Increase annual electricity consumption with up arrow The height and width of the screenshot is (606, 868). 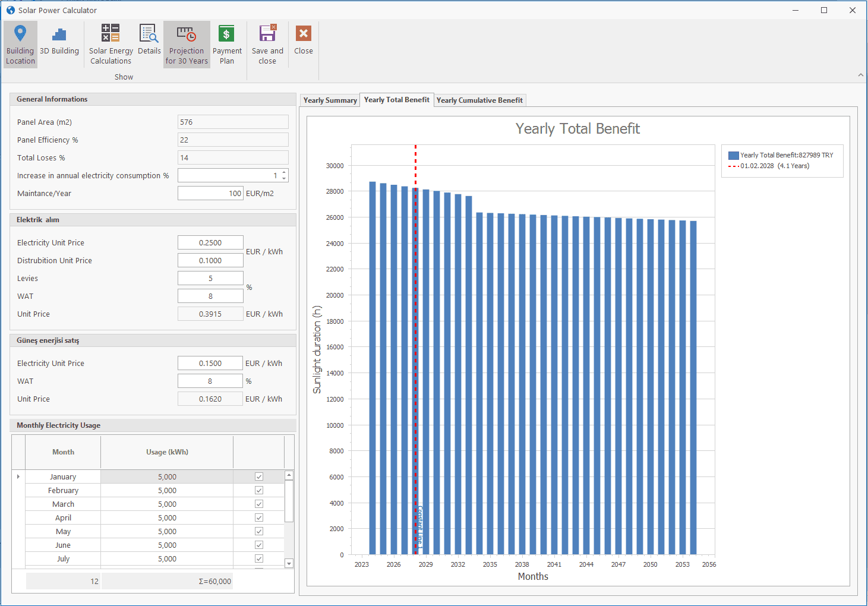[284, 173]
